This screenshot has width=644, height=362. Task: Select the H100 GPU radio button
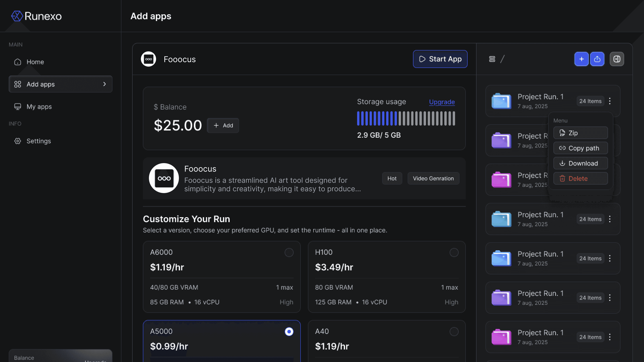(x=454, y=253)
